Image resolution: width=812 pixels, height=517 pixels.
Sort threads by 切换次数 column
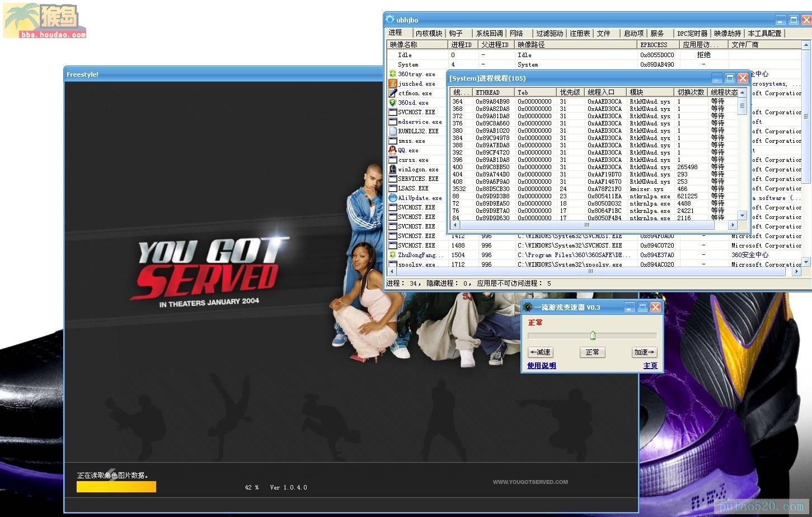pyautogui.click(x=691, y=92)
